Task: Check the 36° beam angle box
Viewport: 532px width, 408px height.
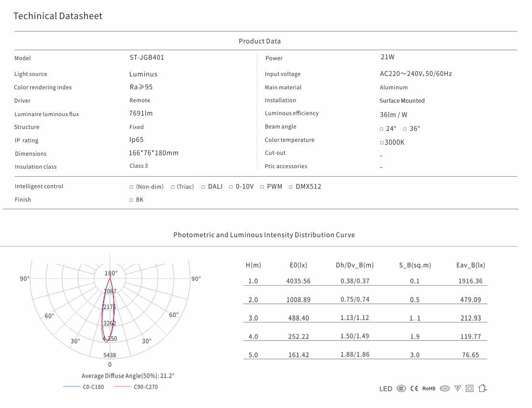Action: 405,129
